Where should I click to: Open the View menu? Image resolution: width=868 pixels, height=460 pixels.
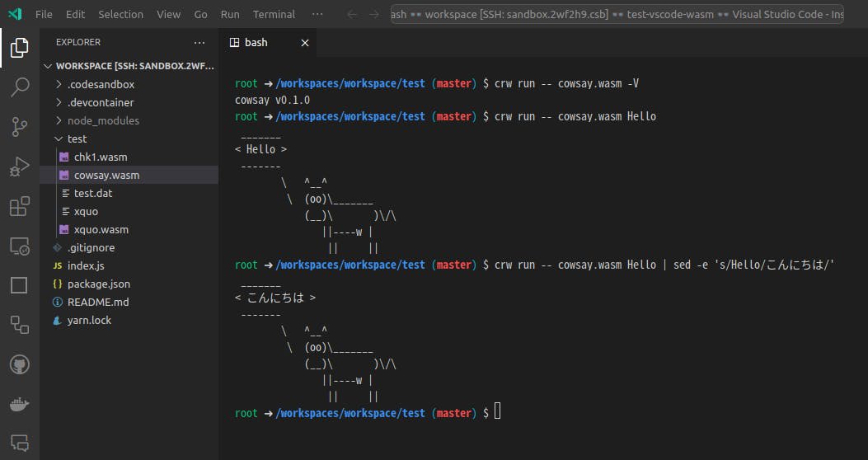pos(168,14)
